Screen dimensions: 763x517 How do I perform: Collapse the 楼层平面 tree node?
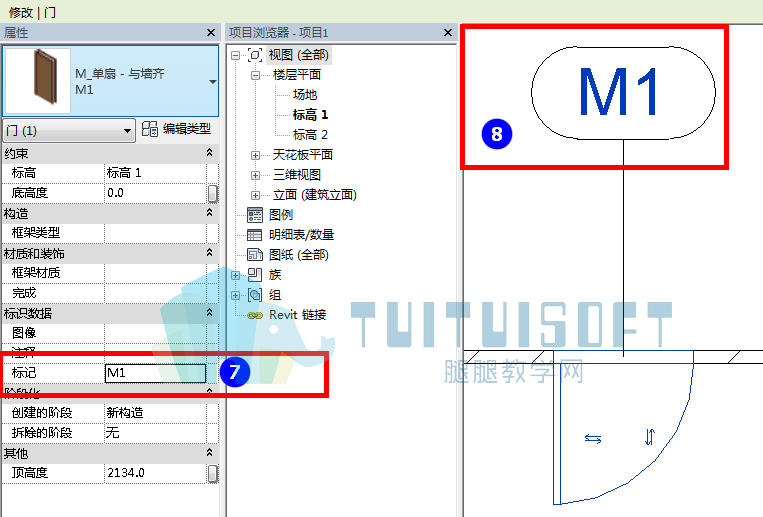pyautogui.click(x=255, y=75)
